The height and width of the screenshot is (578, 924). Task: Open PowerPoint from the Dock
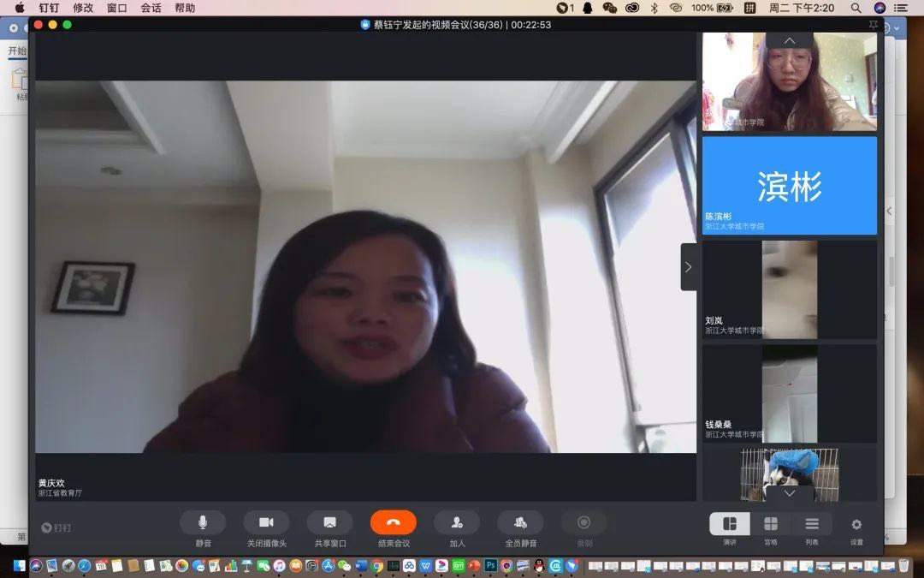tap(474, 566)
